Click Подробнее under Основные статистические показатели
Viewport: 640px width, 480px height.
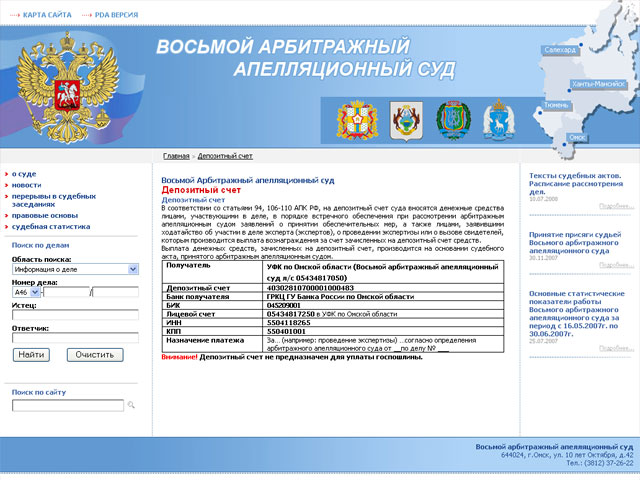616,348
